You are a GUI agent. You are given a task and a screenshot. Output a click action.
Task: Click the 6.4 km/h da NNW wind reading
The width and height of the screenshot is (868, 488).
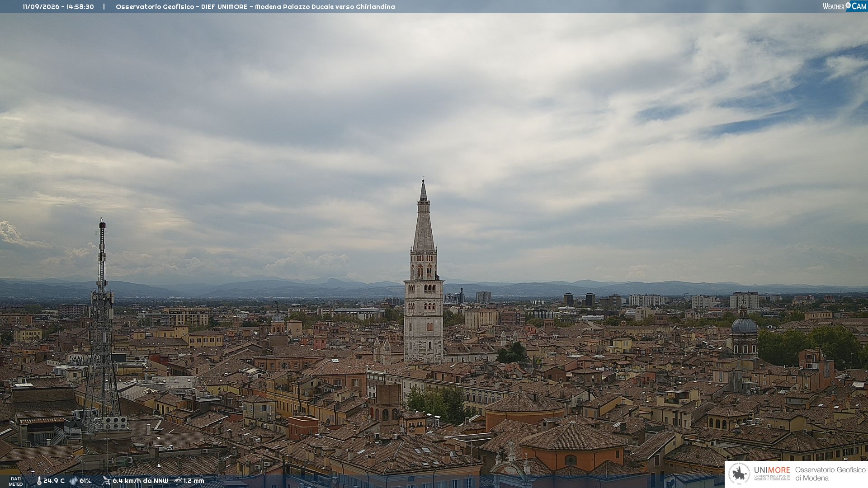(140, 481)
